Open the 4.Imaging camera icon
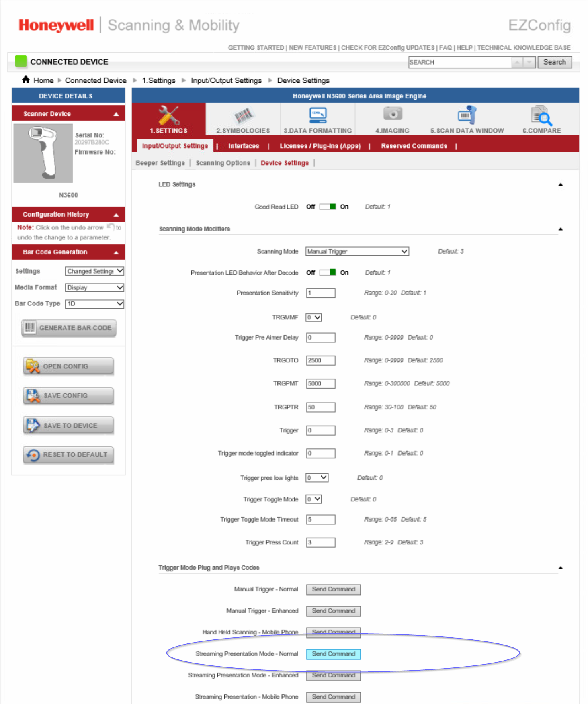 392,119
